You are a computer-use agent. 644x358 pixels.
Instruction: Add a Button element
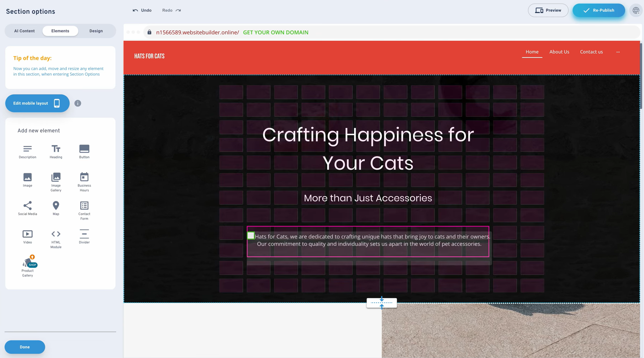click(x=84, y=151)
